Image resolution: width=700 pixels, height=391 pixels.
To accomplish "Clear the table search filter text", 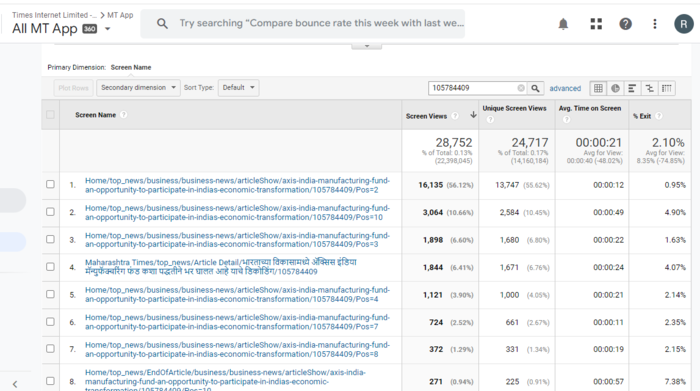I will tap(521, 88).
